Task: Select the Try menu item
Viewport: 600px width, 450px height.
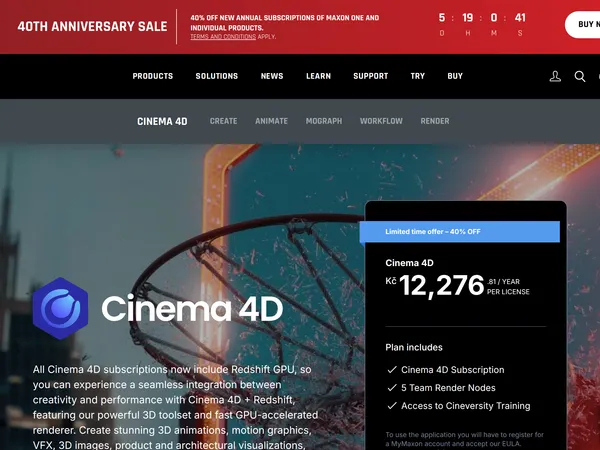Action: click(x=417, y=76)
